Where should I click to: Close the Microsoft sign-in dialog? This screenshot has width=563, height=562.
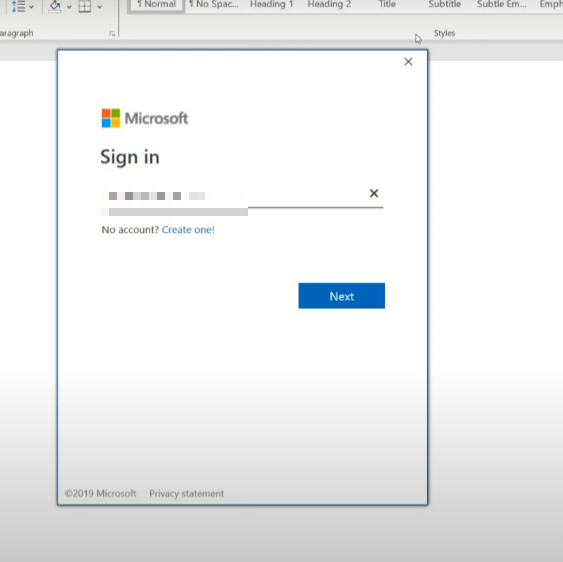point(408,62)
